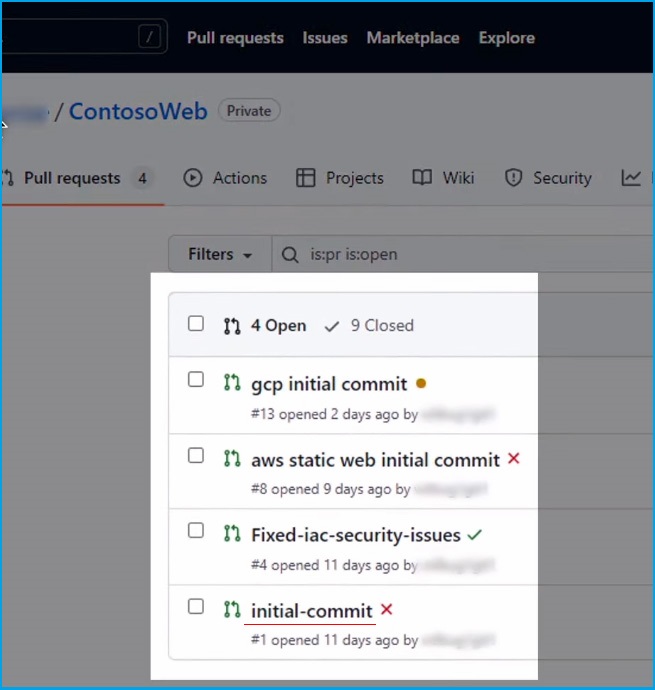Click the failed X on aws static web commit
The image size is (655, 690).
(x=513, y=459)
